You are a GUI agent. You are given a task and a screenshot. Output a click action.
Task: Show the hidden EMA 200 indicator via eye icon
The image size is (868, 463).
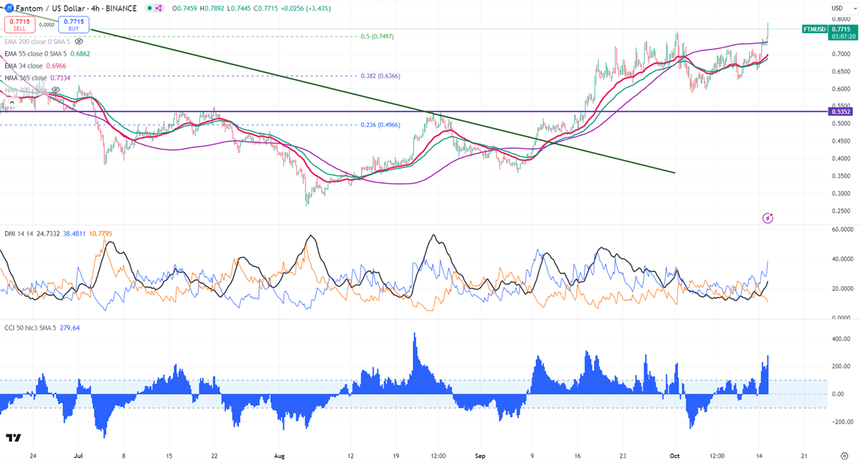79,42
